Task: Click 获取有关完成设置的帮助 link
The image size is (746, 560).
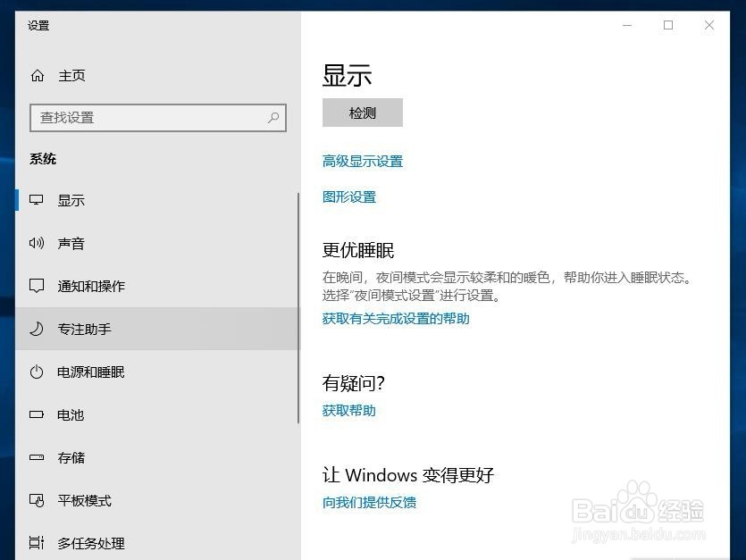Action: [x=398, y=318]
